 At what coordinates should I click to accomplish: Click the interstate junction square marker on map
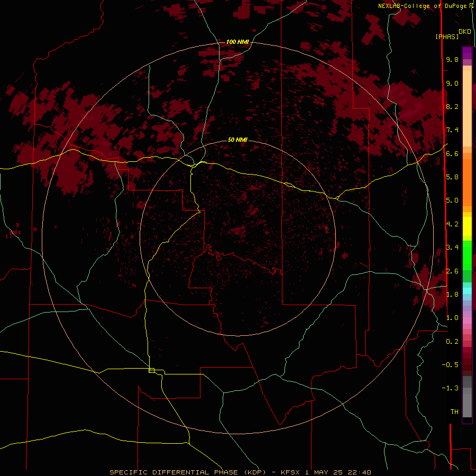click(151, 370)
